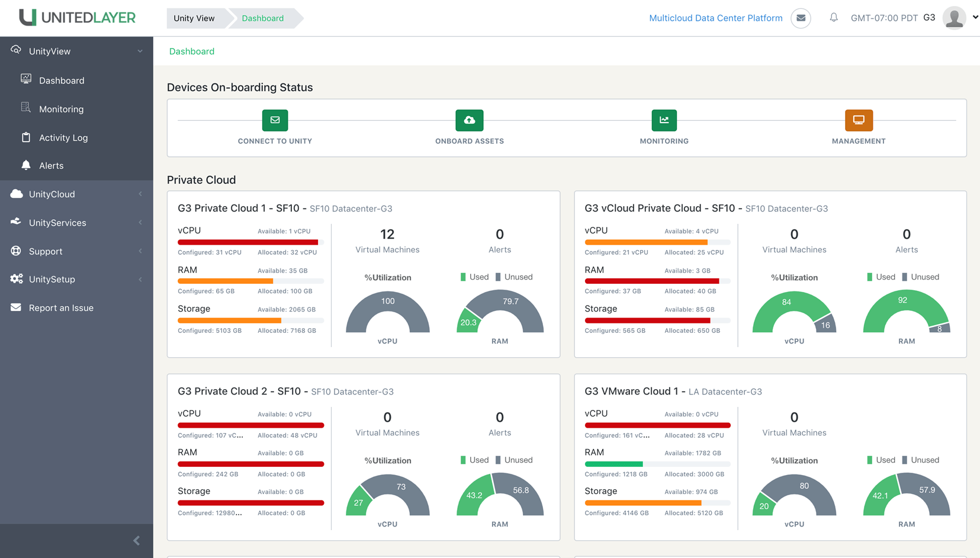Click 'Available: 2065 GB' storage value
Image resolution: width=980 pixels, height=558 pixels.
(287, 309)
